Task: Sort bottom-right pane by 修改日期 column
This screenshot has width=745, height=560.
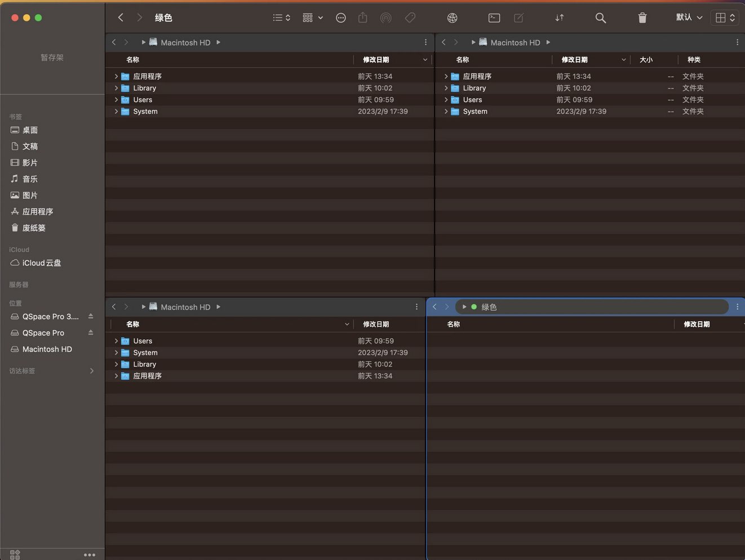Action: (697, 324)
